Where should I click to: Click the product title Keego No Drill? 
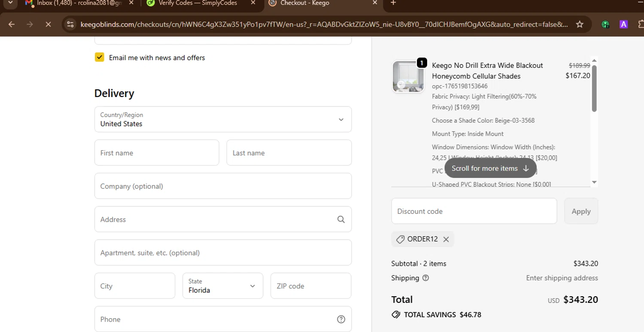pos(487,71)
